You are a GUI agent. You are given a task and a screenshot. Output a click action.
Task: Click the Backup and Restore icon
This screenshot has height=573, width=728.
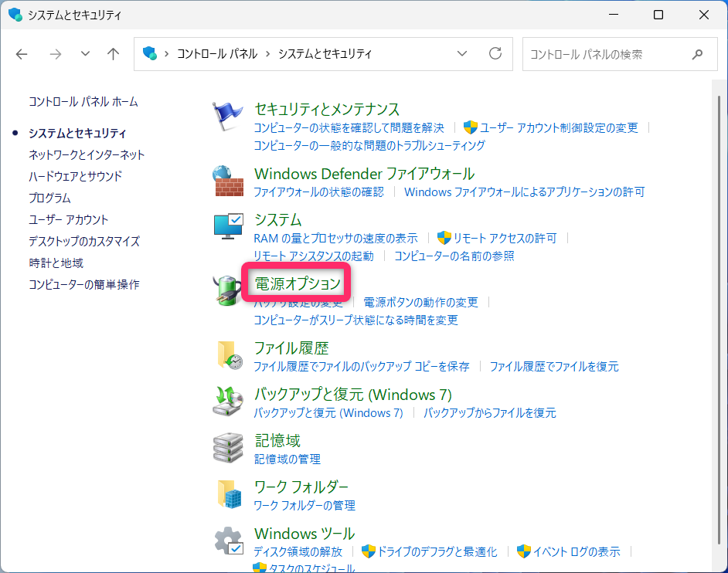tap(228, 402)
